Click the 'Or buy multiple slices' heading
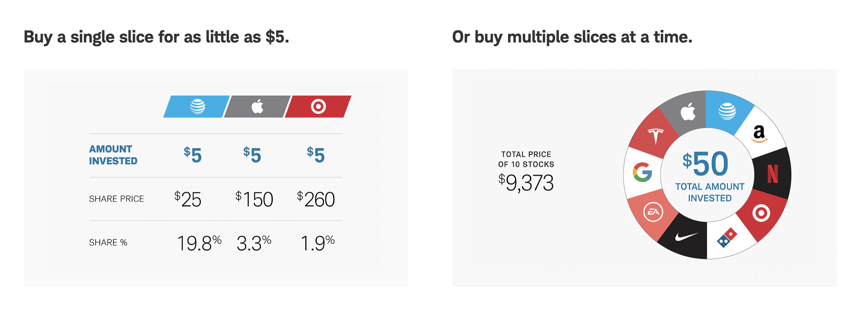 572,37
